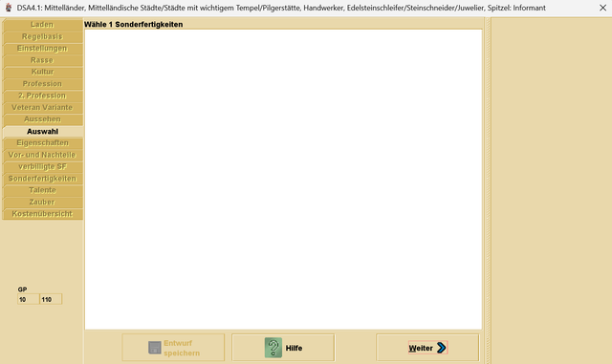The width and height of the screenshot is (612, 364).
Task: Click the green question mark icon
Action: pos(273,348)
